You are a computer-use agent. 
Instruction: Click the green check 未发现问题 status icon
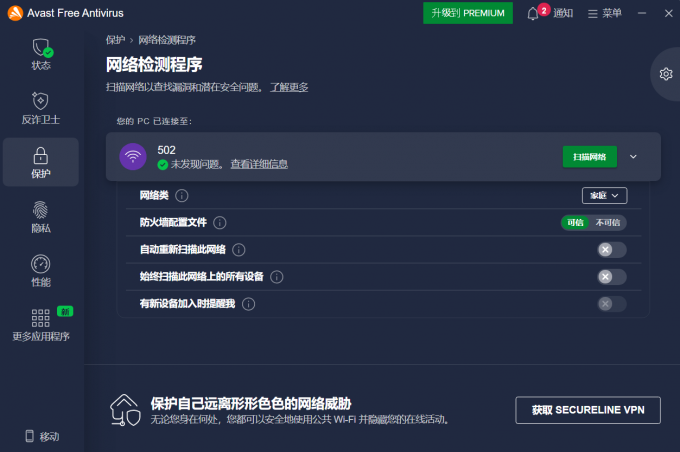coord(163,165)
